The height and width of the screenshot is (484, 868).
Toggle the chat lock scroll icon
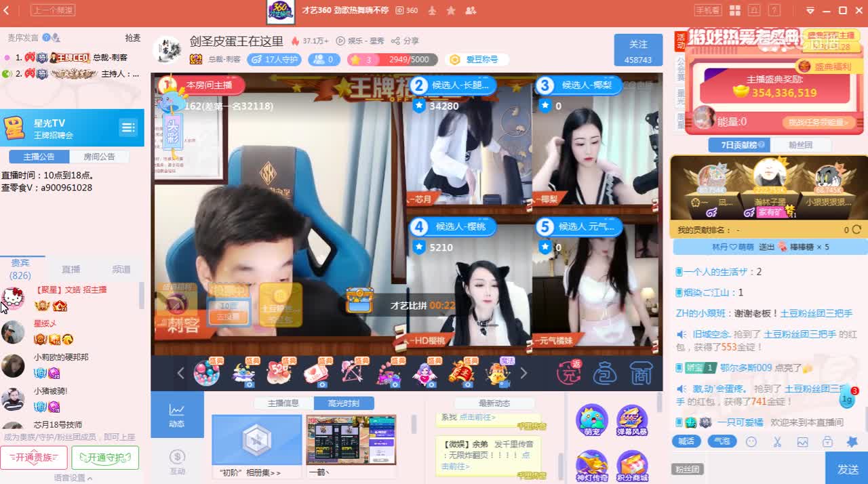[827, 442]
